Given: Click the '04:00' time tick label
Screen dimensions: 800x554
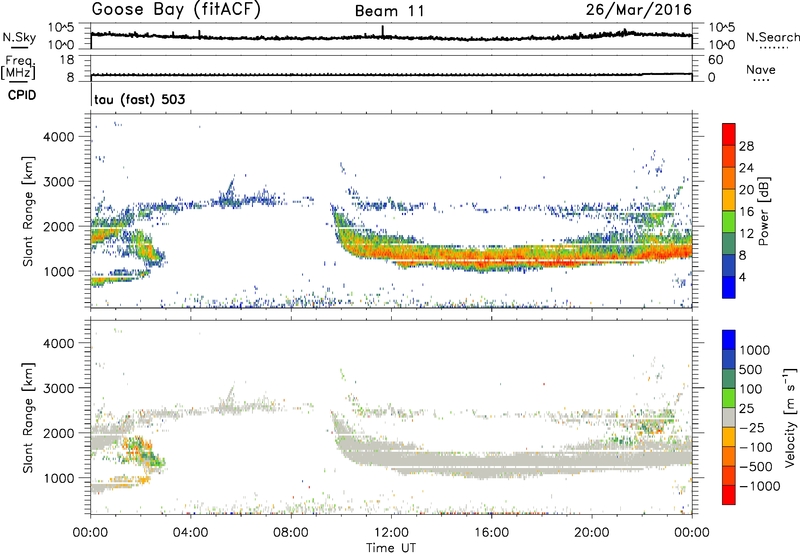Looking at the screenshot, I should pos(191,533).
